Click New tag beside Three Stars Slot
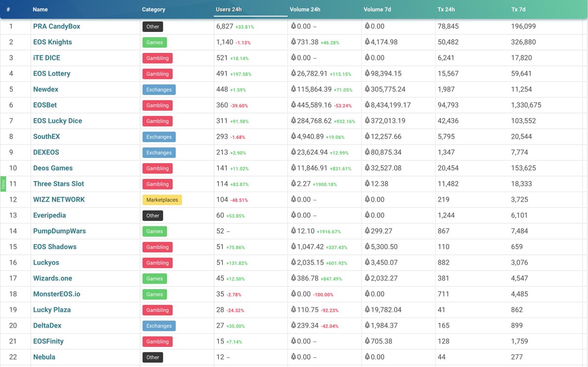 [3, 184]
